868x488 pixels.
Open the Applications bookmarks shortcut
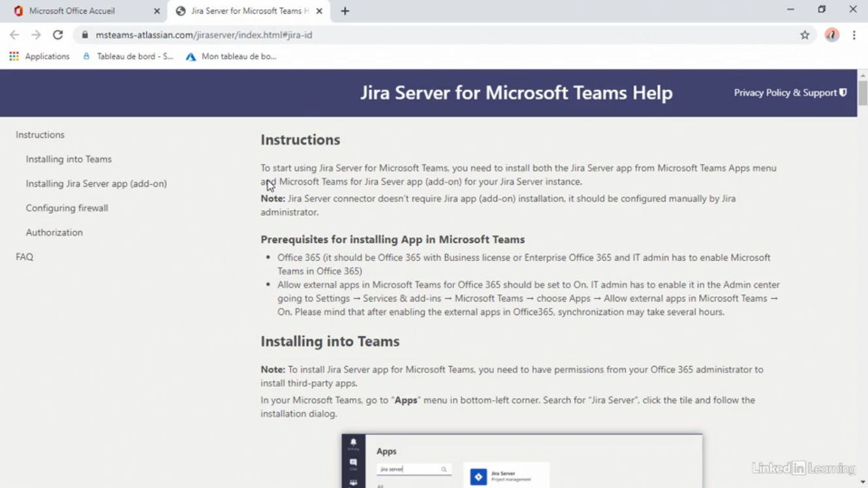pyautogui.click(x=39, y=57)
